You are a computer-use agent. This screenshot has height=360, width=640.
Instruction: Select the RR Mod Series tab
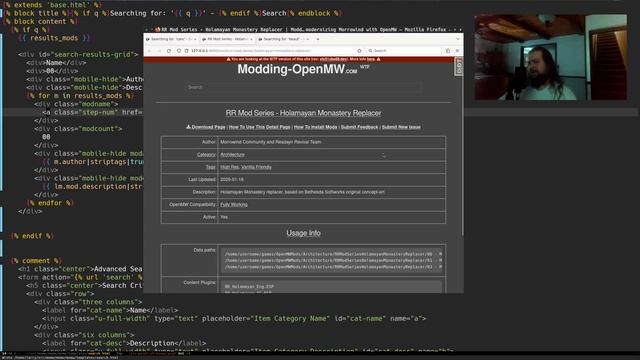tap(228, 39)
